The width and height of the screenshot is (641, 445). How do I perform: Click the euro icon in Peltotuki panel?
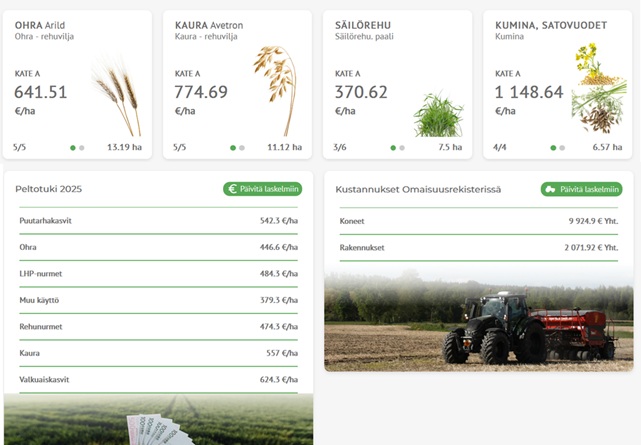coord(232,189)
